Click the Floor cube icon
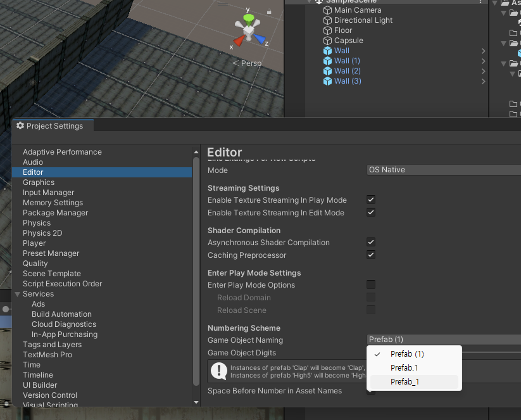Viewport: 521px width, 420px height. pos(327,30)
